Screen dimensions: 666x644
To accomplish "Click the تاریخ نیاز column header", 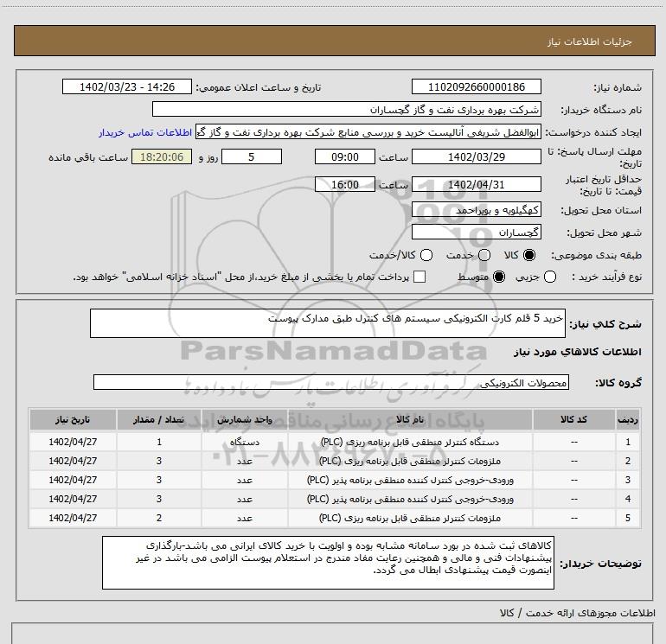I will point(73,419).
